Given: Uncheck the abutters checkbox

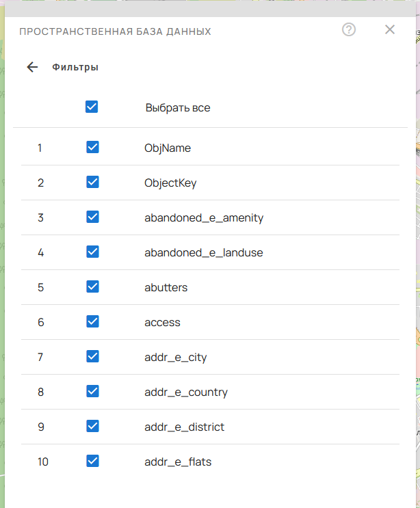Looking at the screenshot, I should (x=93, y=286).
